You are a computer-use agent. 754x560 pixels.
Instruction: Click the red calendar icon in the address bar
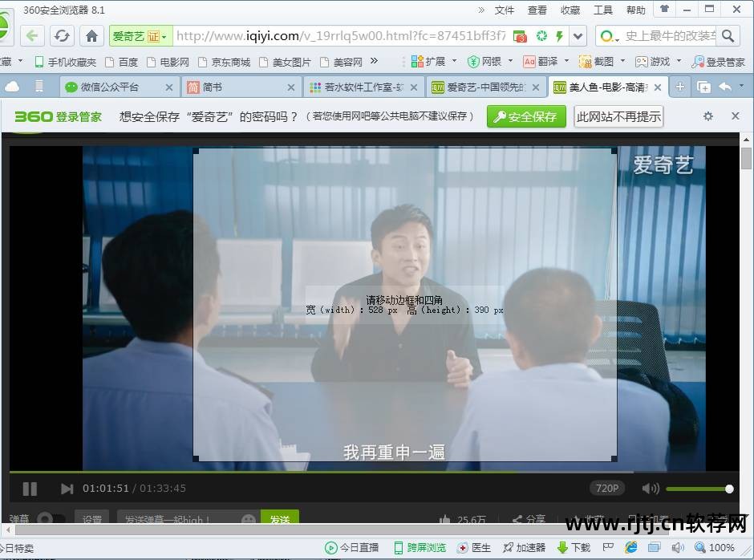click(x=520, y=36)
